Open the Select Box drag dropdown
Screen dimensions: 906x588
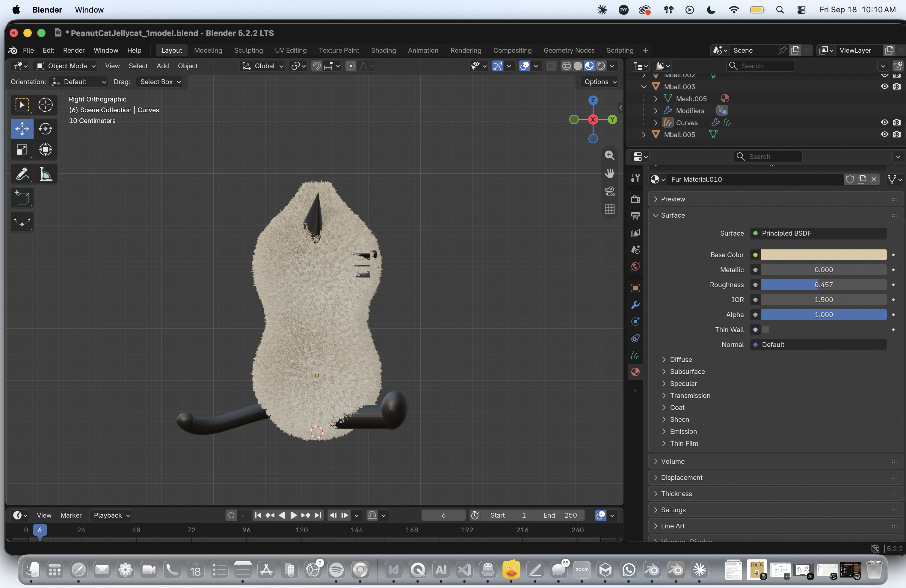(160, 82)
